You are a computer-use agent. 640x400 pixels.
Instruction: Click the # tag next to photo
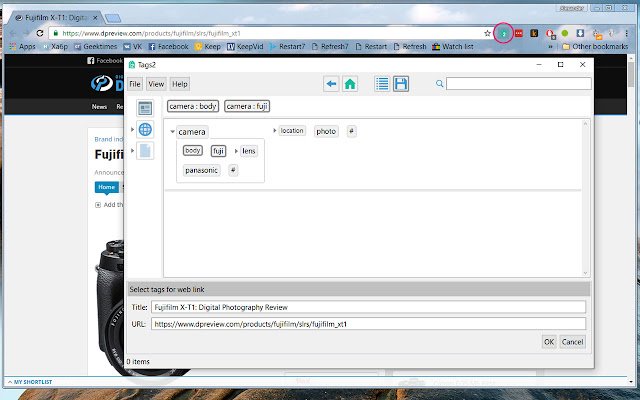click(x=351, y=131)
